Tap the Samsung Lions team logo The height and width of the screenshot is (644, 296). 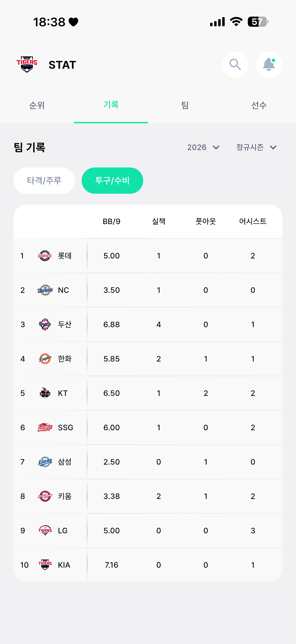pyautogui.click(x=45, y=462)
